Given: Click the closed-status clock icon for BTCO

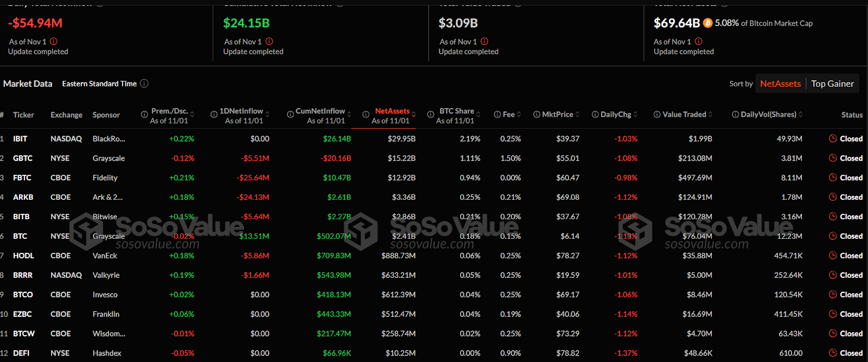Looking at the screenshot, I should tap(833, 295).
